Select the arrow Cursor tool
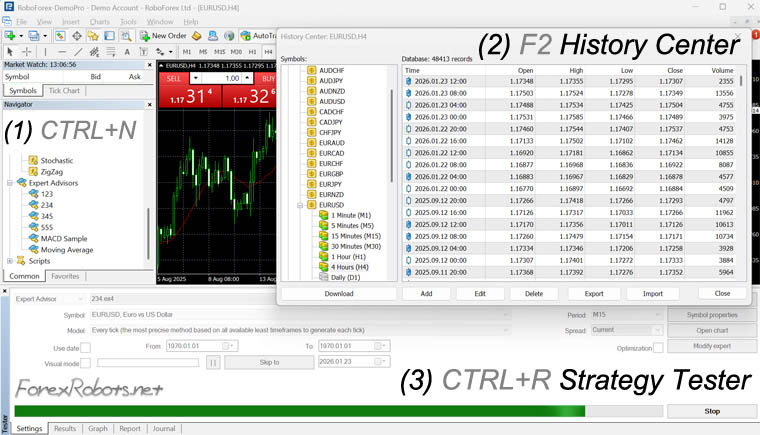This screenshot has height=435, width=760. tap(10, 51)
